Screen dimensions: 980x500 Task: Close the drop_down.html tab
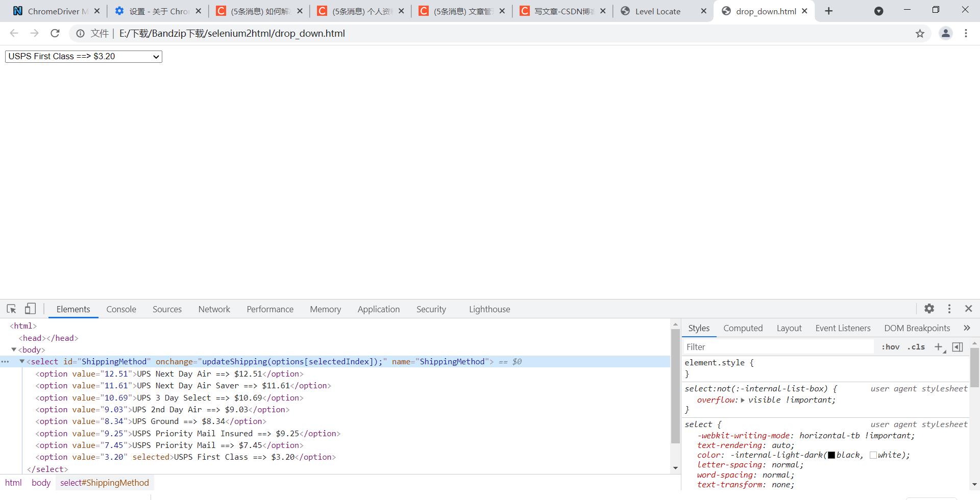804,11
